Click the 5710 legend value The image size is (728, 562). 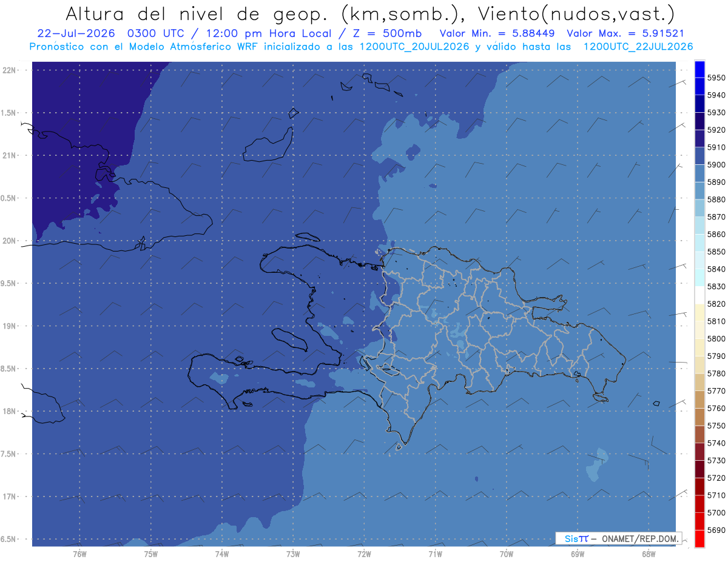point(716,495)
